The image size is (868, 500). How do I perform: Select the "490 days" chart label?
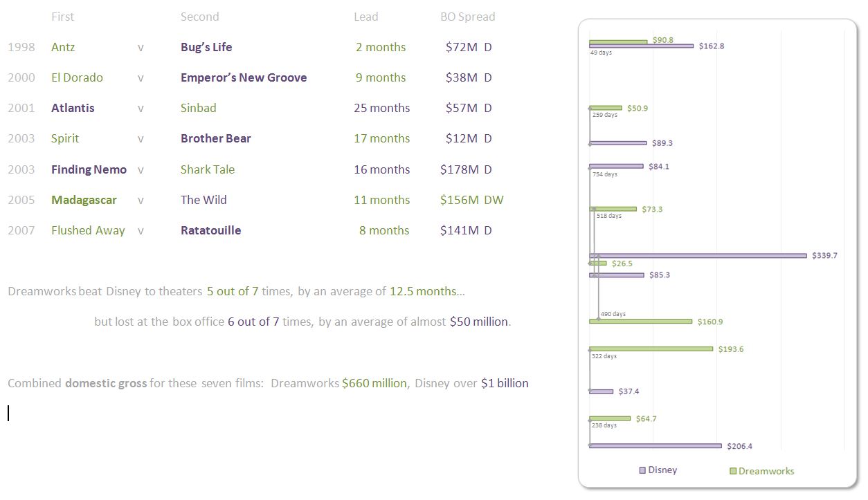pyautogui.click(x=613, y=314)
